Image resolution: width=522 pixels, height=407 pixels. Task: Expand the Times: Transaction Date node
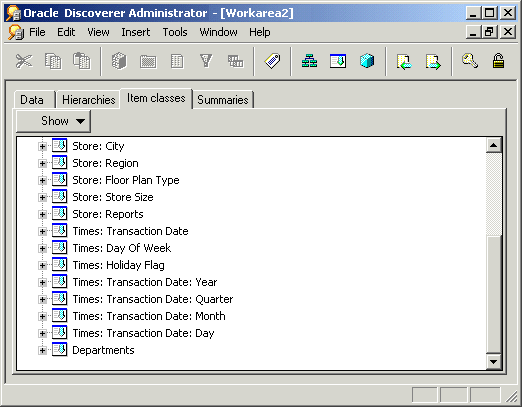pyautogui.click(x=42, y=231)
